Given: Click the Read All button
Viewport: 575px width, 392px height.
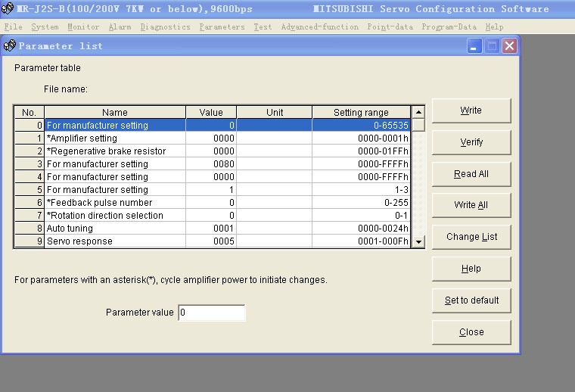Looking at the screenshot, I should pos(471,174).
